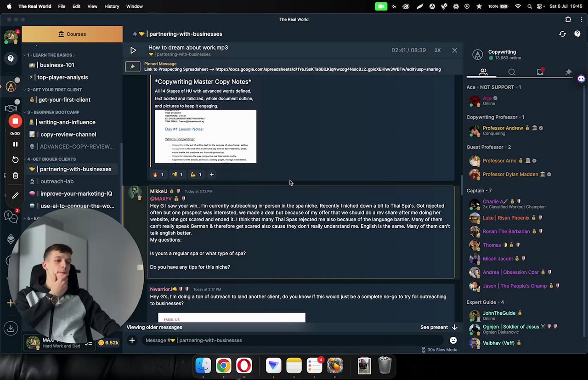Restart the screen recording
This screenshot has width=588, height=380.
[x=15, y=159]
